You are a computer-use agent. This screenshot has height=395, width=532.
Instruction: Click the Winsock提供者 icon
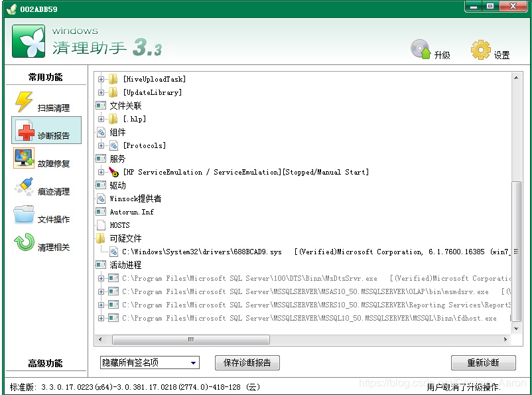coord(101,198)
